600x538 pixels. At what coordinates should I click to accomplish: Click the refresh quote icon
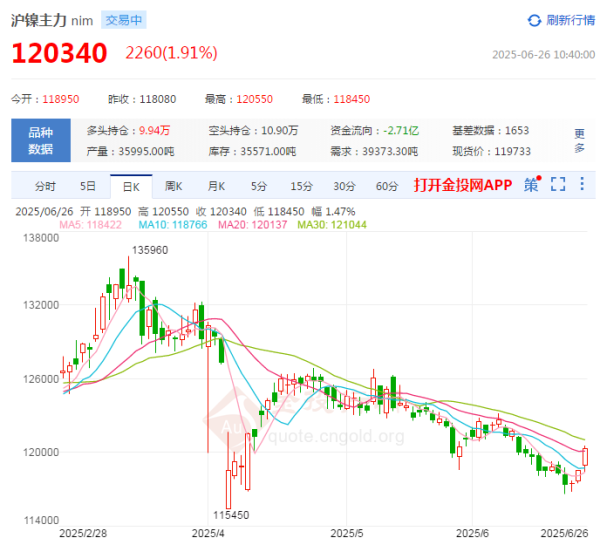(534, 20)
